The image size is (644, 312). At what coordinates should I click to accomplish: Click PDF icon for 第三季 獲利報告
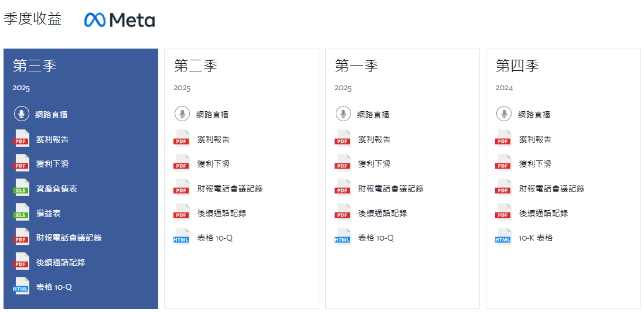coord(21,138)
